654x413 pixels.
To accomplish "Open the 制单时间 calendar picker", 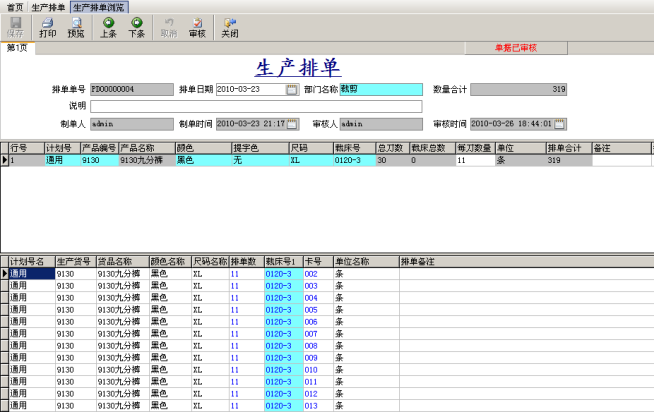I will 292,124.
